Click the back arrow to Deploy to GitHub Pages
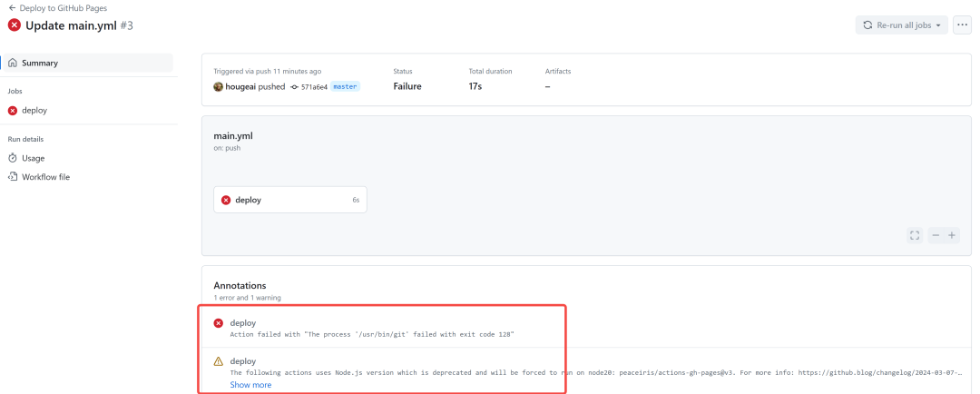This screenshot has height=394, width=980. tap(12, 7)
